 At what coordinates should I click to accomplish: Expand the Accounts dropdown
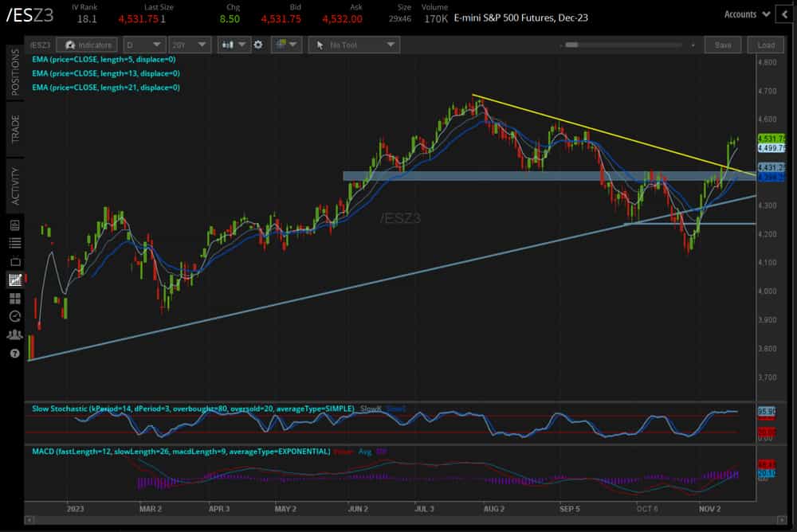coord(747,14)
